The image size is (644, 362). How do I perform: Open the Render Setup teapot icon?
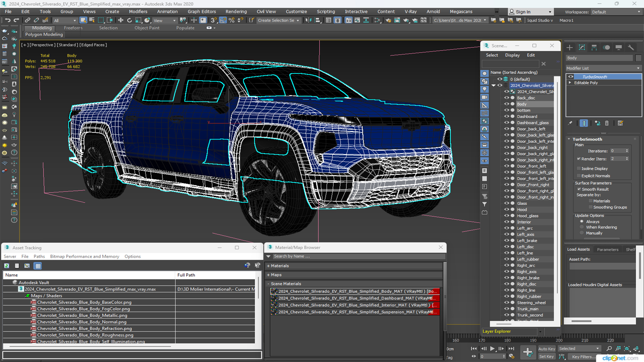pyautogui.click(x=388, y=20)
